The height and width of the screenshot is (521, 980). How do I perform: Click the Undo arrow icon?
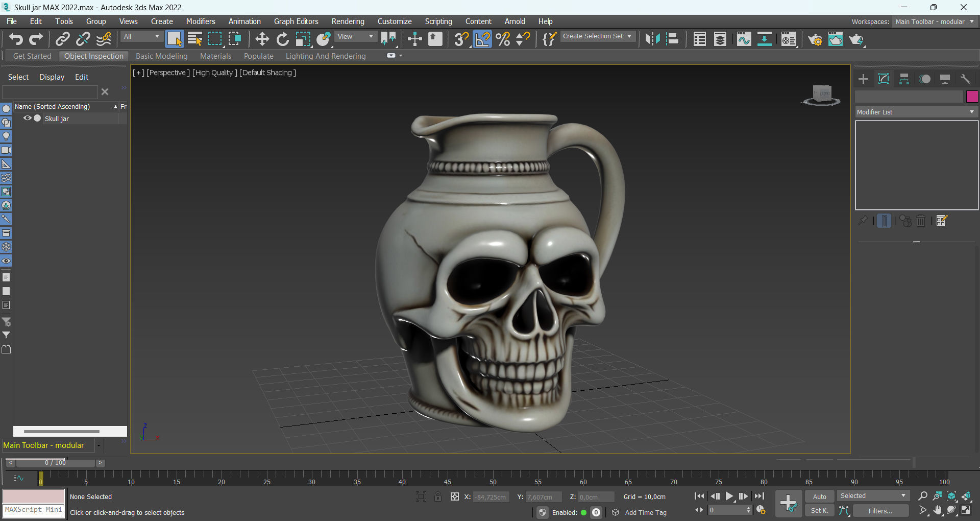pos(15,39)
